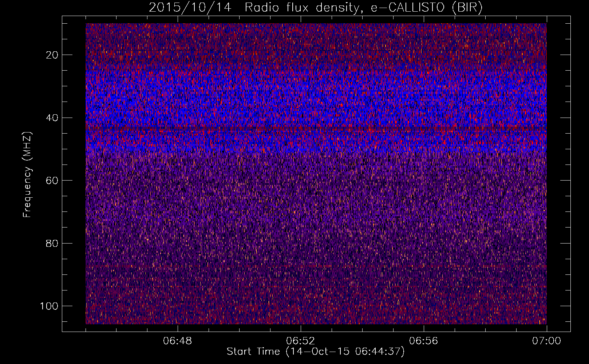
Task: Click the "Frequency (MHZ)" y-axis label
Action: [27, 174]
